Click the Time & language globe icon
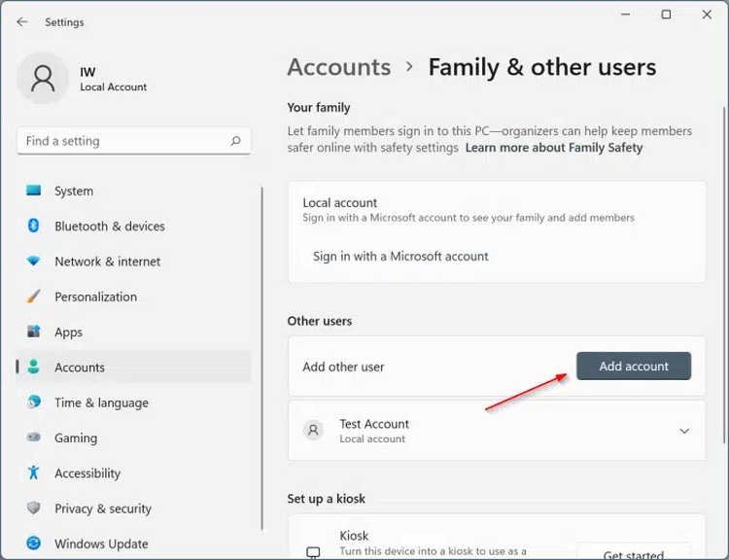The height and width of the screenshot is (560, 729). point(34,402)
